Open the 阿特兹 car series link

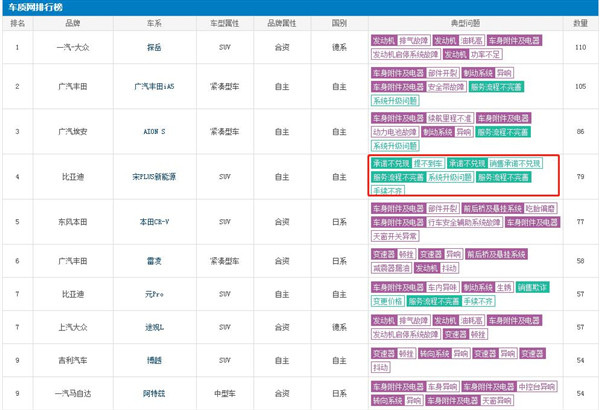[x=154, y=394]
